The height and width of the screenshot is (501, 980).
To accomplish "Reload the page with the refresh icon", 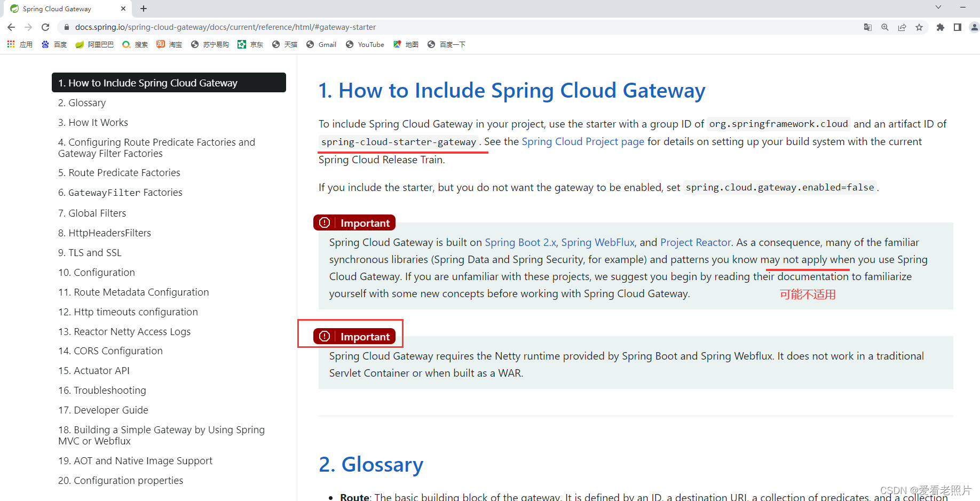I will click(x=45, y=27).
